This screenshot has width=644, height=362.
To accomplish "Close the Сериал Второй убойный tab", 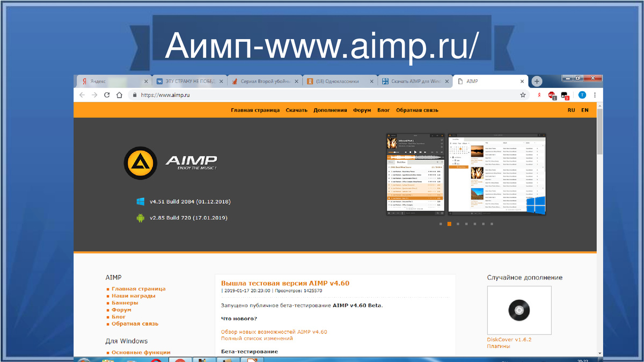I will coord(296,82).
